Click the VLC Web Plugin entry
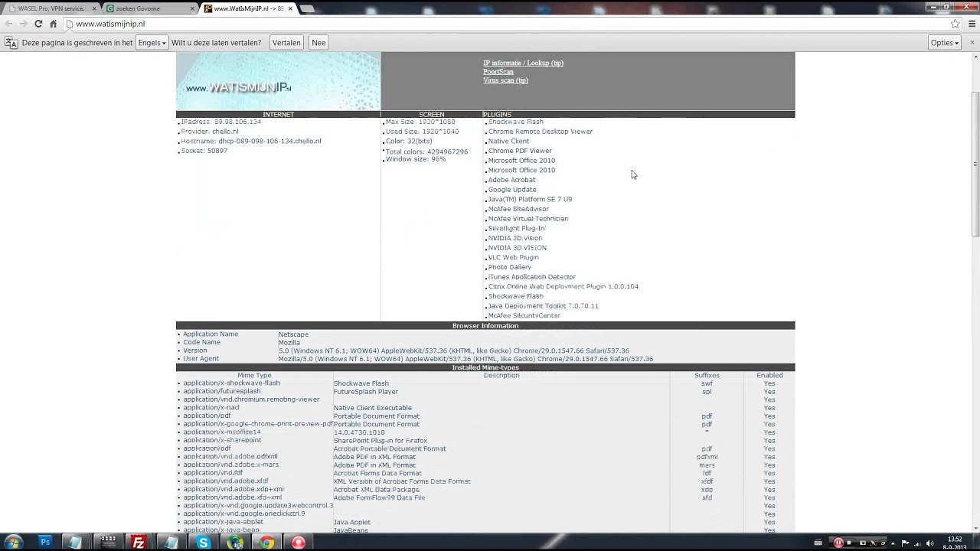Image resolution: width=980 pixels, height=551 pixels. click(x=514, y=258)
